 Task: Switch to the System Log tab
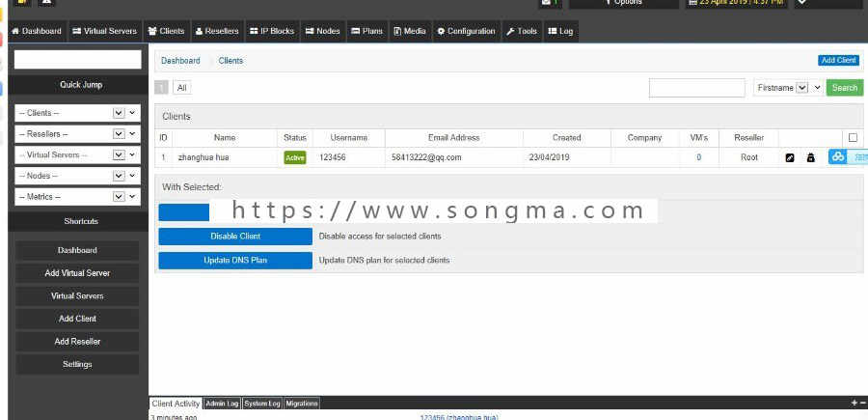pyautogui.click(x=262, y=404)
